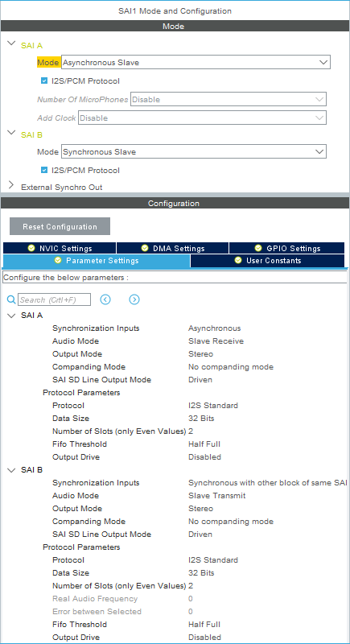Click GPIO Settings green check icon
350x644 pixels.
(258, 248)
